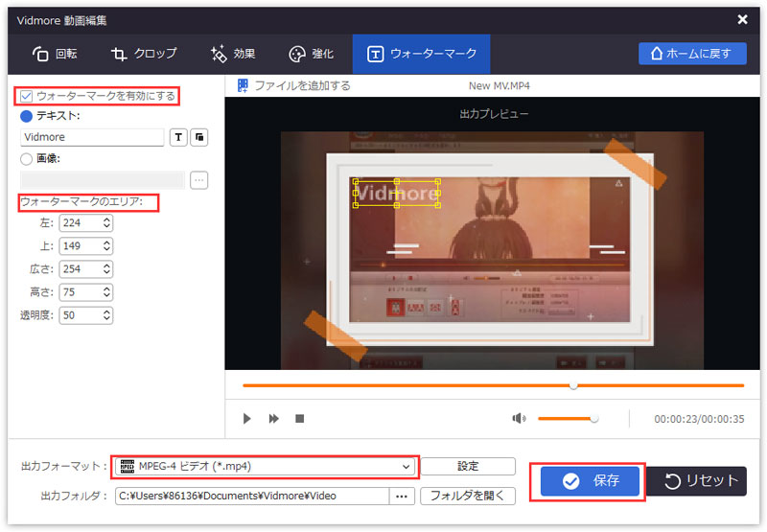This screenshot has height=532, width=767.
Task: Decrease the 左 value with down arrow
Action: (106, 226)
